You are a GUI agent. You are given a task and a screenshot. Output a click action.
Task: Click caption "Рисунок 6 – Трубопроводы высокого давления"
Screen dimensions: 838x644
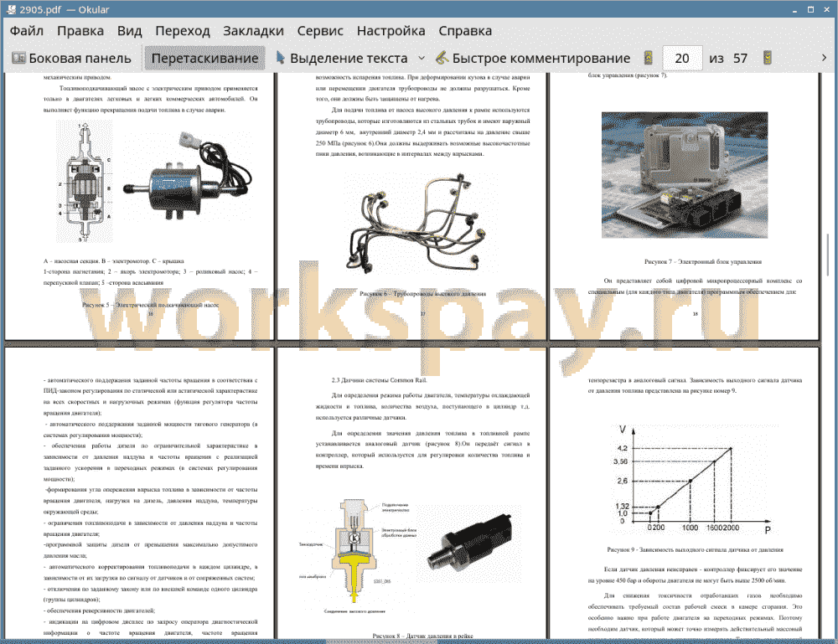[422, 294]
